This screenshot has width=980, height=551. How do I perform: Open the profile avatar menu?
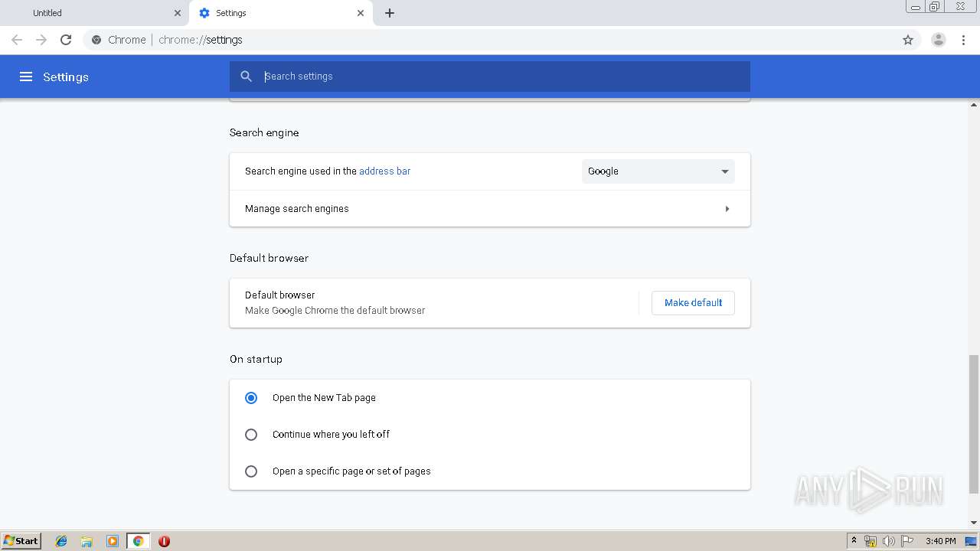[x=939, y=40]
